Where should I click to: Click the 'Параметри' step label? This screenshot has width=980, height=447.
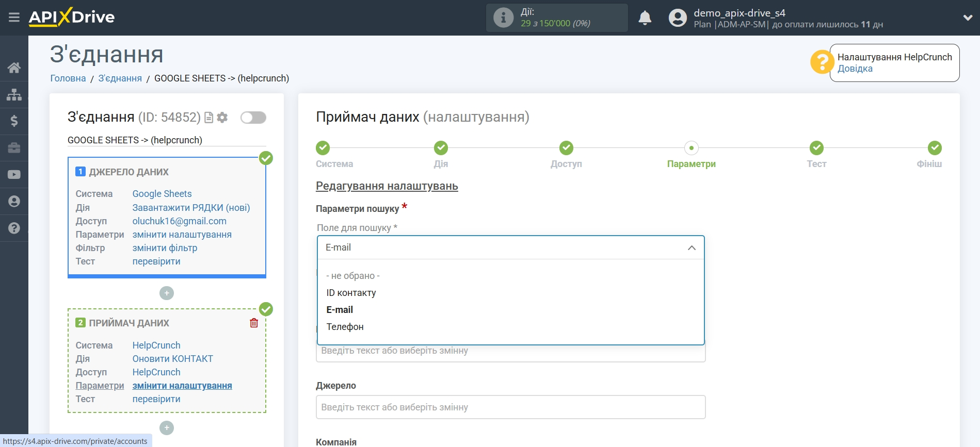pos(692,164)
